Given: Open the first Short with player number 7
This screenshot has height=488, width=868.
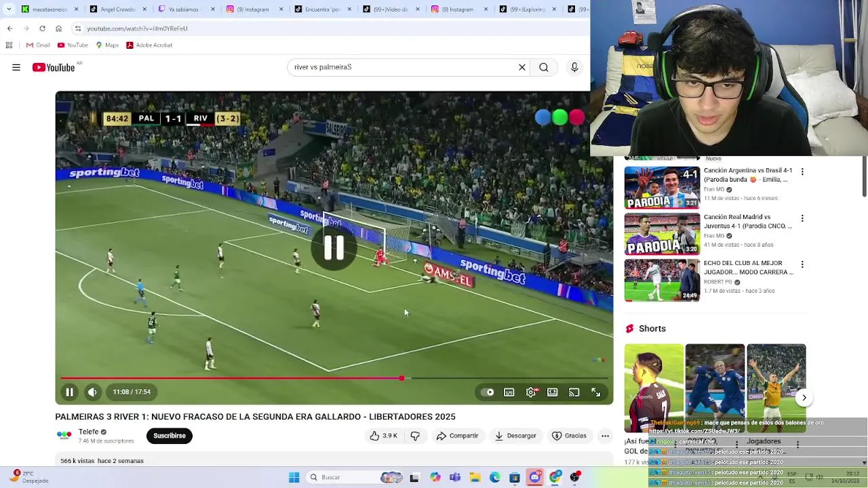Looking at the screenshot, I should [654, 388].
